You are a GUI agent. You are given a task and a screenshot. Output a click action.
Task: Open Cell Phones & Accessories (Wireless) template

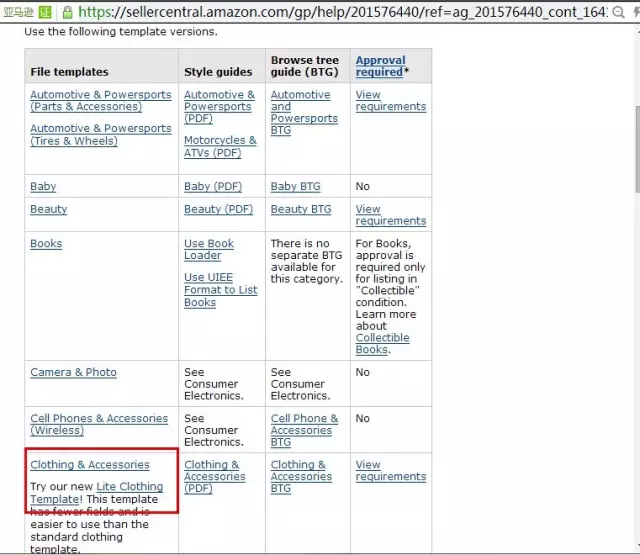99,424
